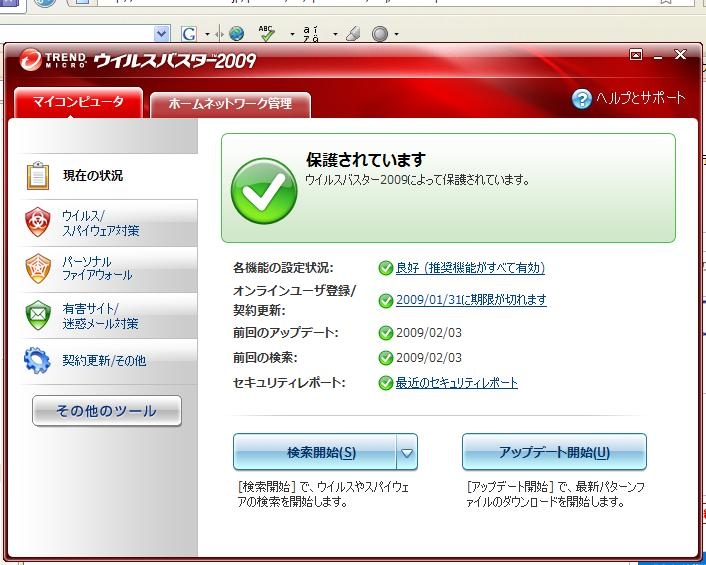Open 契約更新/その他 section
The image size is (706, 565).
108,361
